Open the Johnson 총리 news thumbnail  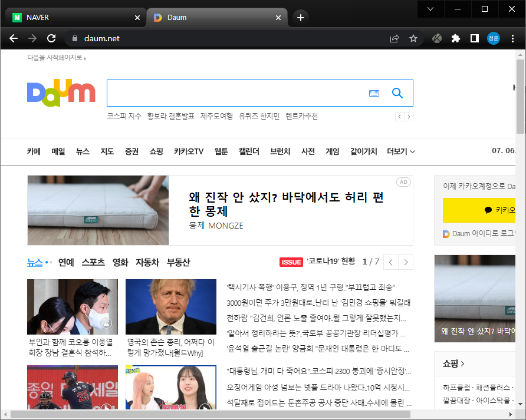[x=171, y=307]
